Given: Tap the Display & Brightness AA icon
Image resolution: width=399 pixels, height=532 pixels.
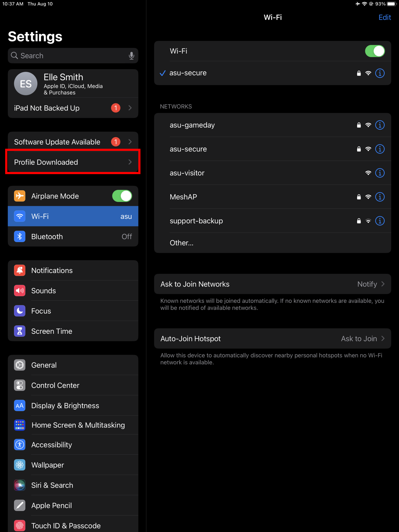Looking at the screenshot, I should 20,406.
